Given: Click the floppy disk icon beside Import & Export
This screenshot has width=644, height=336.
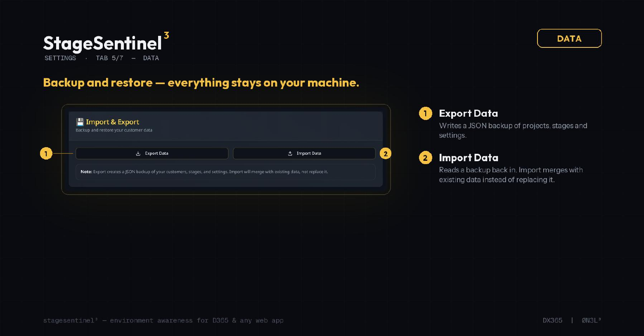Looking at the screenshot, I should (80, 122).
